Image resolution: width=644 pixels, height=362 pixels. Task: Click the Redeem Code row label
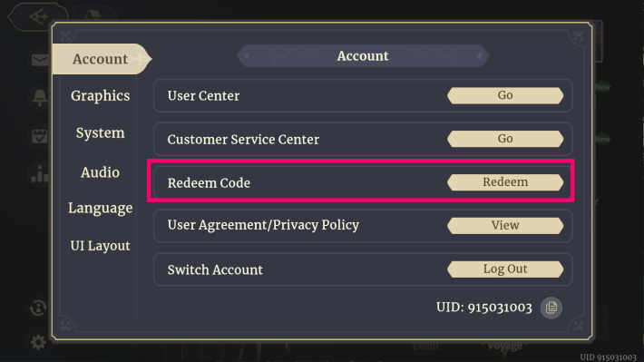coord(209,183)
